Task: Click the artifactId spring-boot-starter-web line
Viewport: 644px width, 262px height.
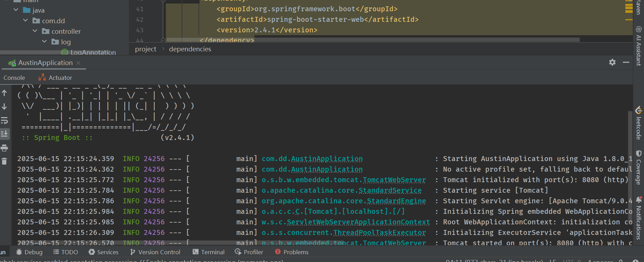Action: pos(318,20)
